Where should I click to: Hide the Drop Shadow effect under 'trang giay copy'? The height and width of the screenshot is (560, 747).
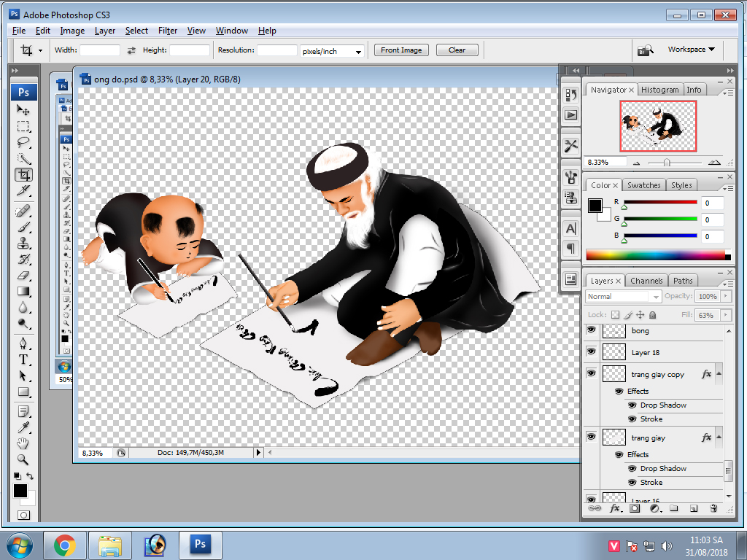tap(632, 405)
